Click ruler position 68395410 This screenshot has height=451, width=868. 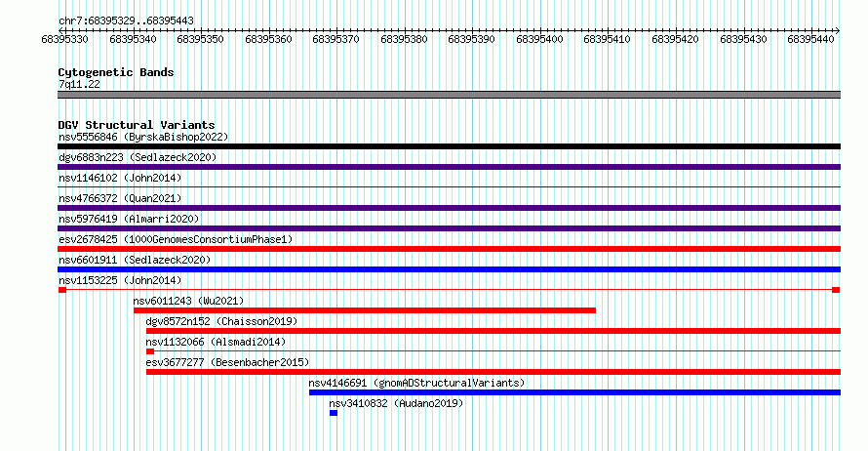(608, 39)
